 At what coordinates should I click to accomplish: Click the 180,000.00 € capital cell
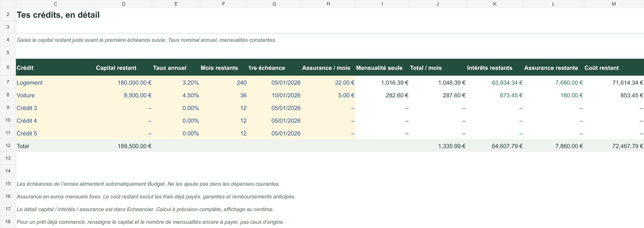tap(124, 83)
